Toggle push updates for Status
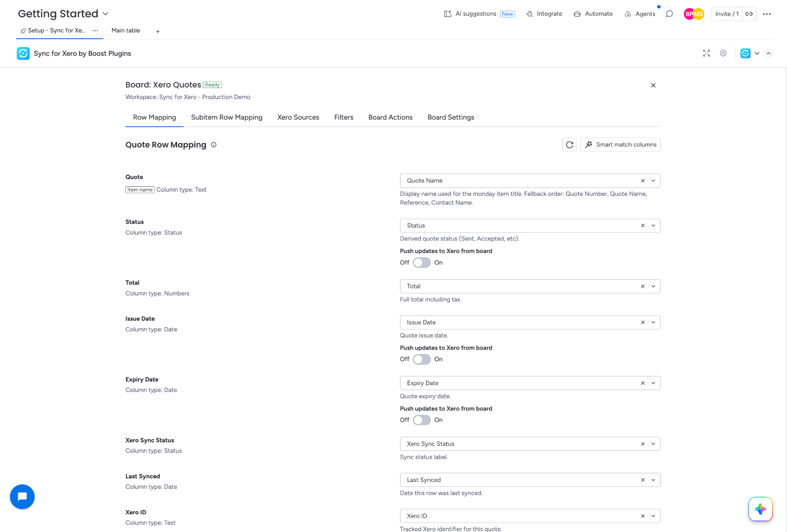Viewport: 787px width, 532px height. [x=422, y=263]
